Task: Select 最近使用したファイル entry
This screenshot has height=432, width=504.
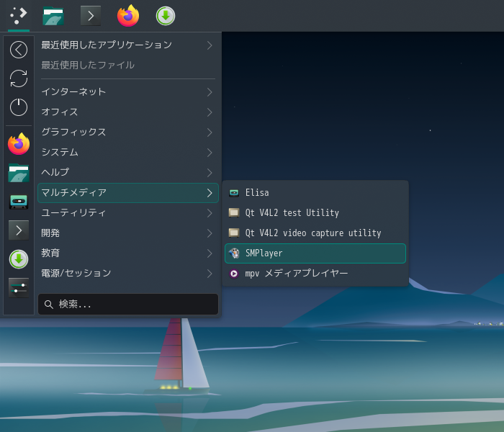Action: click(128, 65)
